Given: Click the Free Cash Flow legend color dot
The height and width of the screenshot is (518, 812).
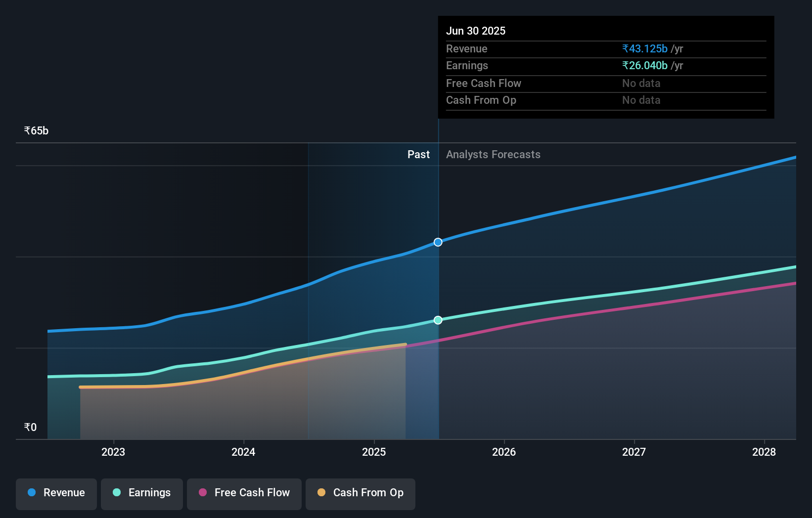Looking at the screenshot, I should click(x=203, y=493).
